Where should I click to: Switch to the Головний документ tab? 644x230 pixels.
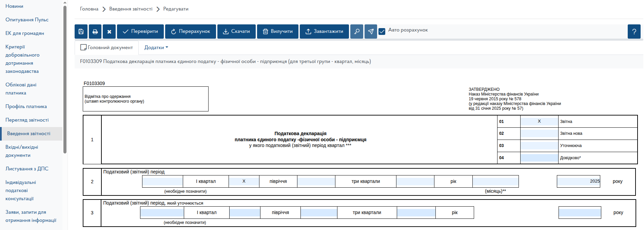pos(106,48)
